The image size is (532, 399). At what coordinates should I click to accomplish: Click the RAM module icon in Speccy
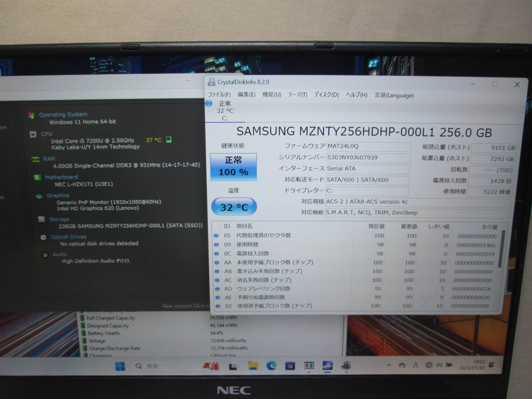click(x=36, y=159)
